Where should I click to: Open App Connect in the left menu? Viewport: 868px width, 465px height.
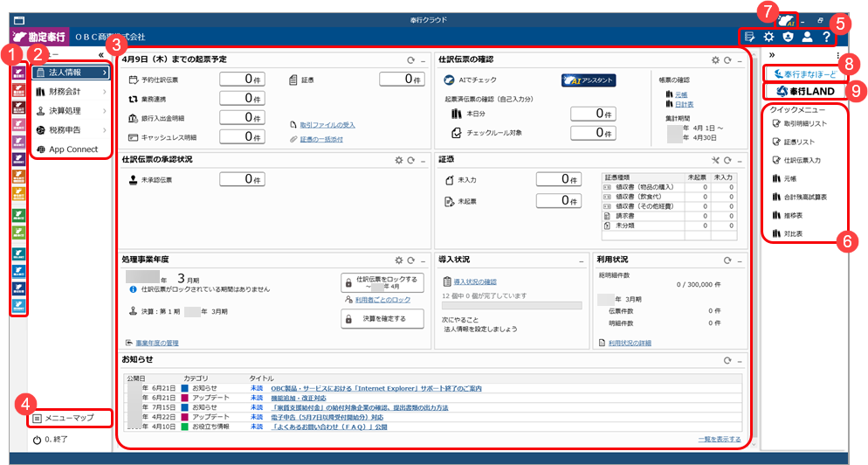pyautogui.click(x=71, y=149)
